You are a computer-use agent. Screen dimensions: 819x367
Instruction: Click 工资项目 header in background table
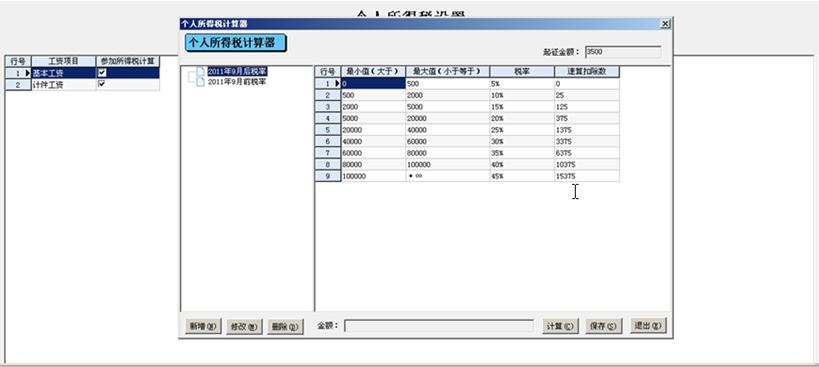pos(64,62)
